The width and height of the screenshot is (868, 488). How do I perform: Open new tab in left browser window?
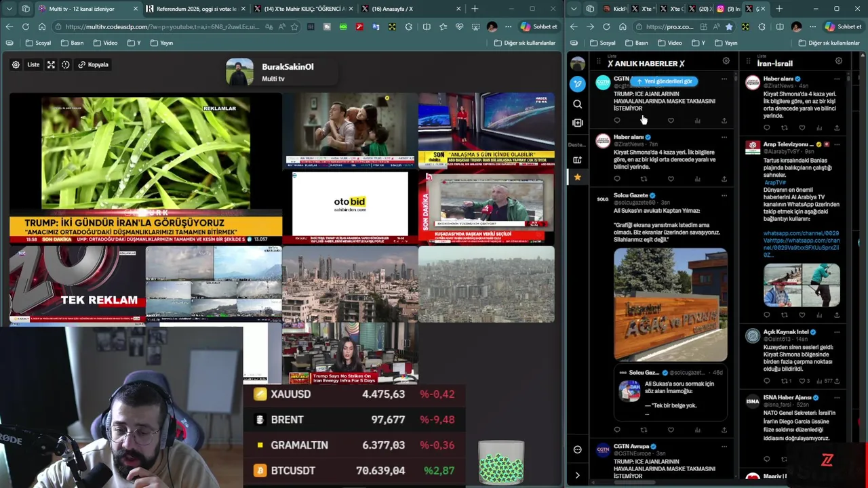(475, 9)
